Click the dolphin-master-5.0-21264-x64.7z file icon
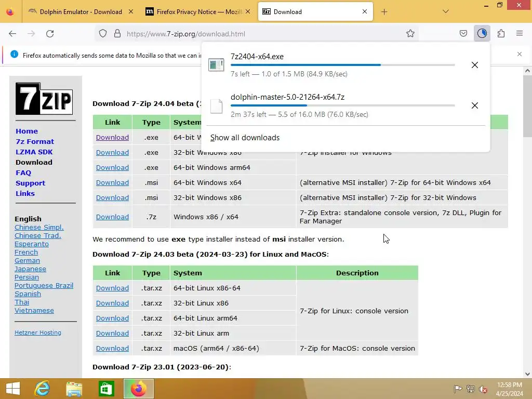Image resolution: width=532 pixels, height=399 pixels. [216, 106]
